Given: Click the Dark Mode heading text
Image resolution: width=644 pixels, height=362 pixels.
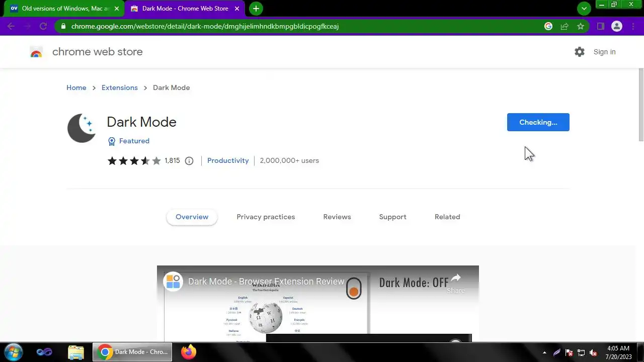Looking at the screenshot, I should pos(141,122).
